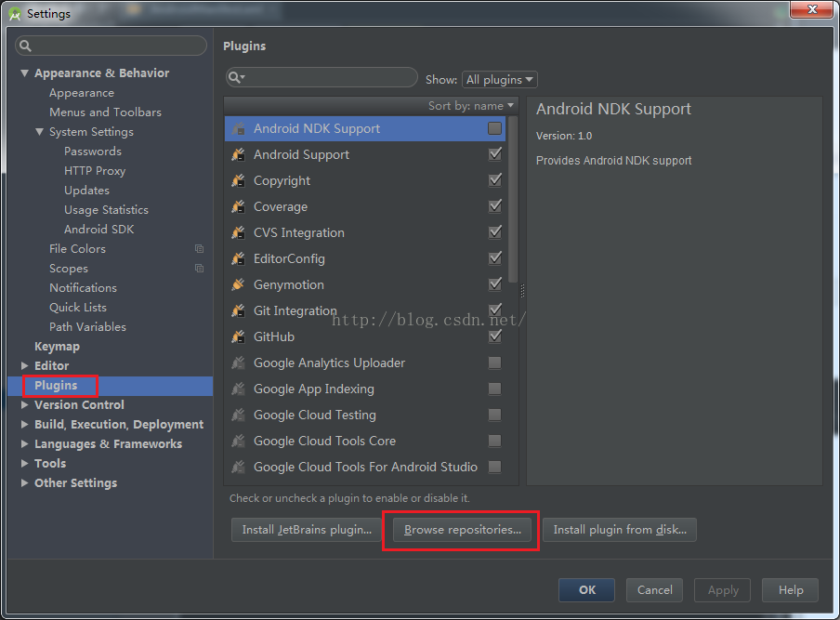The height and width of the screenshot is (620, 840).
Task: Expand the Editor section
Action: click(x=24, y=365)
